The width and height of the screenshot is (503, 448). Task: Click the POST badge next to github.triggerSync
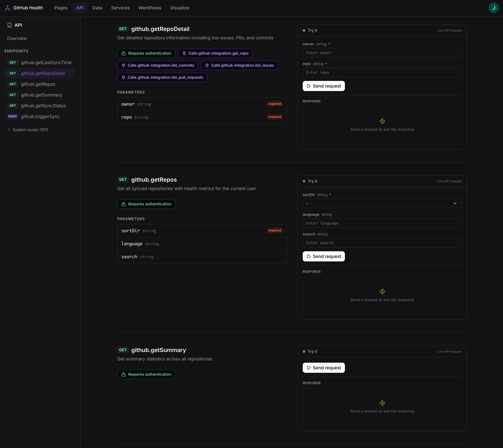point(13,116)
